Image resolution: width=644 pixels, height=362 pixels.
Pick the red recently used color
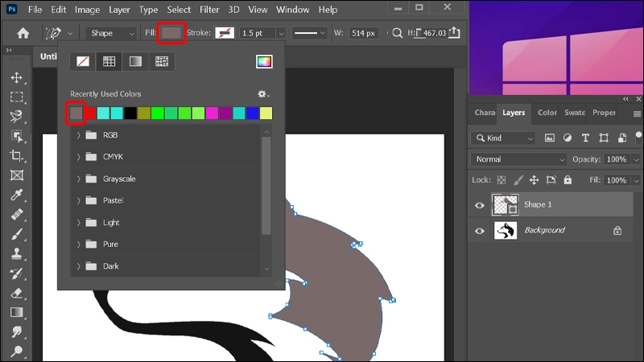click(x=90, y=113)
